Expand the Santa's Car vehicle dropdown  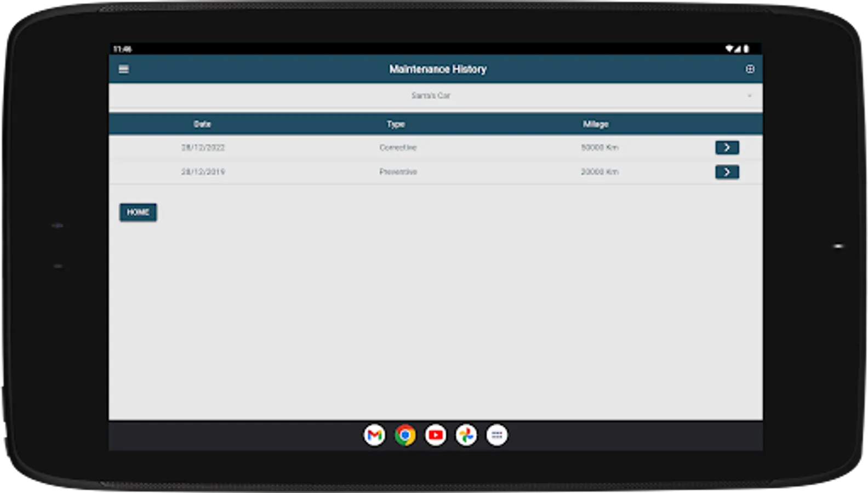(x=435, y=96)
